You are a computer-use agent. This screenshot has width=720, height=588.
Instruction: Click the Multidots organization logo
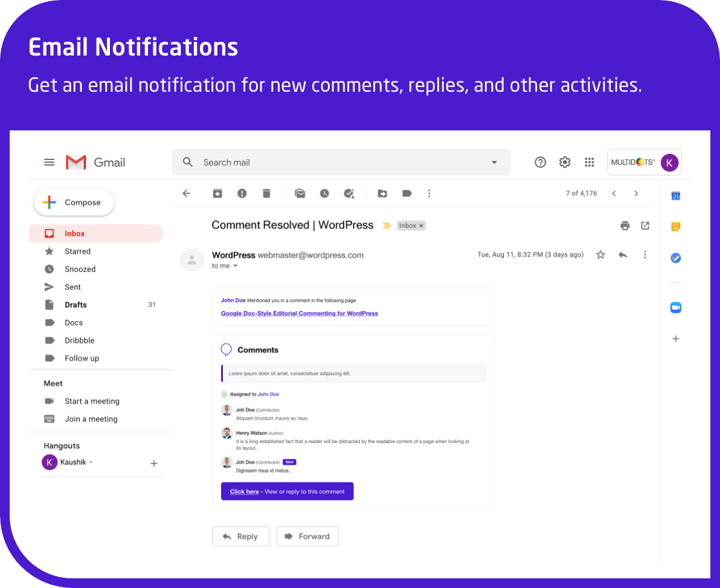coord(633,162)
